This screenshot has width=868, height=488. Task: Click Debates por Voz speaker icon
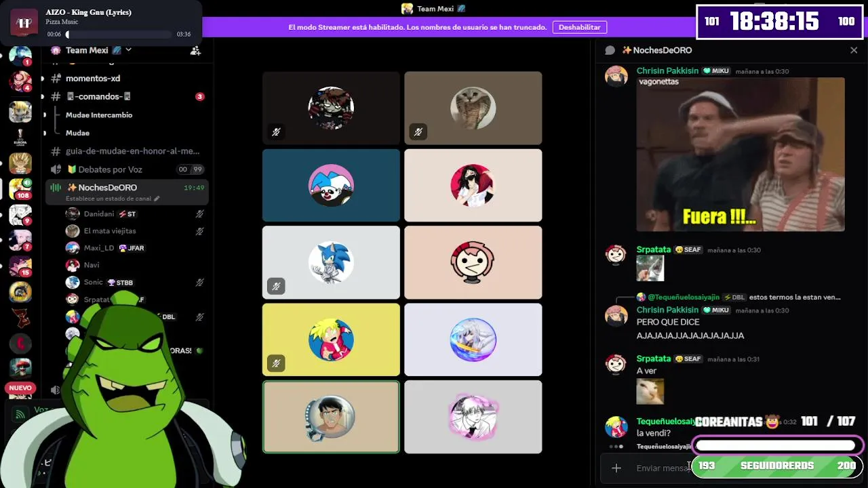56,169
